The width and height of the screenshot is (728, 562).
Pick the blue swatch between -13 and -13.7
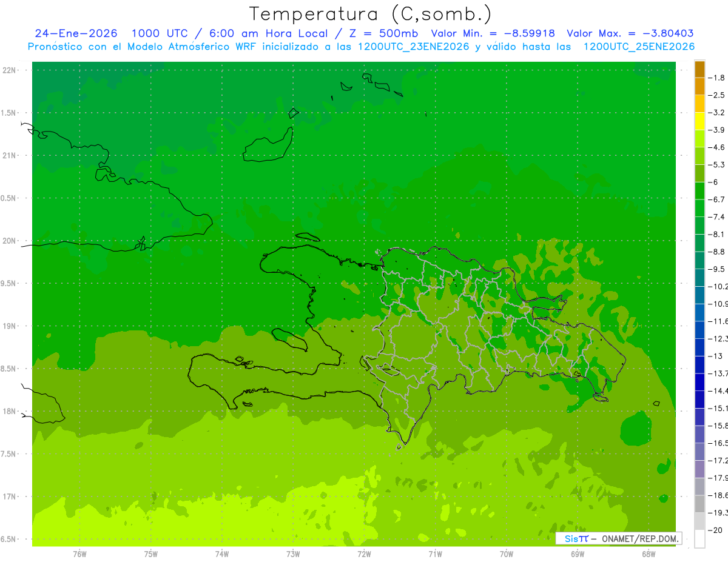pos(699,364)
